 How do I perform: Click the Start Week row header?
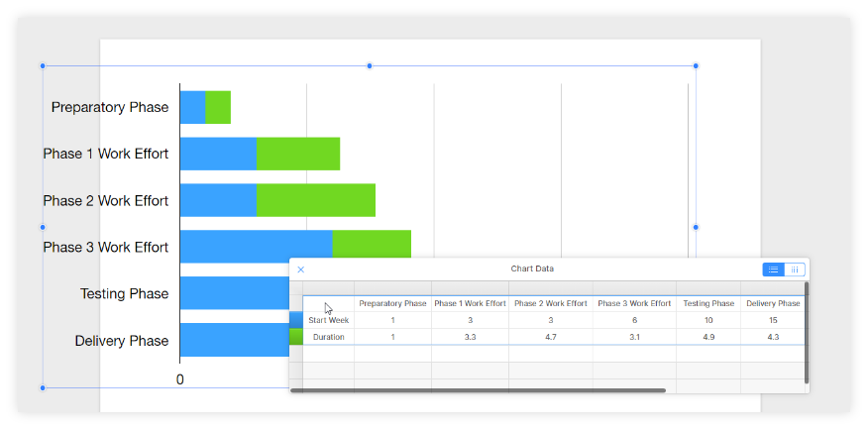328,320
